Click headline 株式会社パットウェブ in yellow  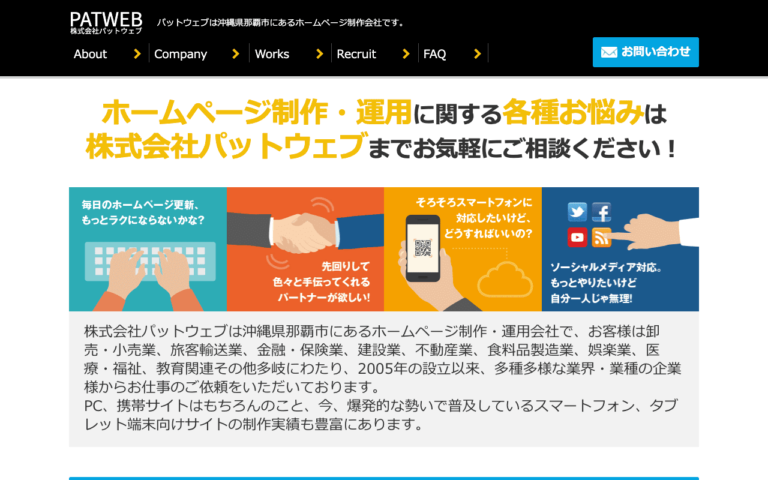click(x=225, y=146)
